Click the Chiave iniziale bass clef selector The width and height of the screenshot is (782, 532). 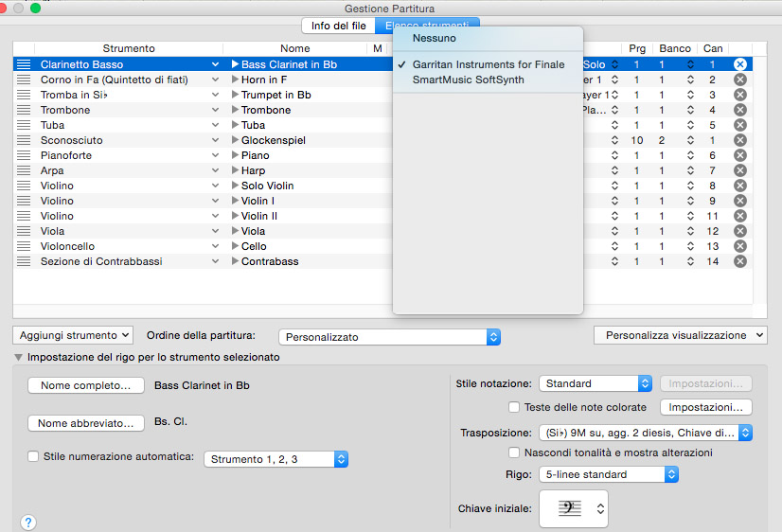point(574,508)
